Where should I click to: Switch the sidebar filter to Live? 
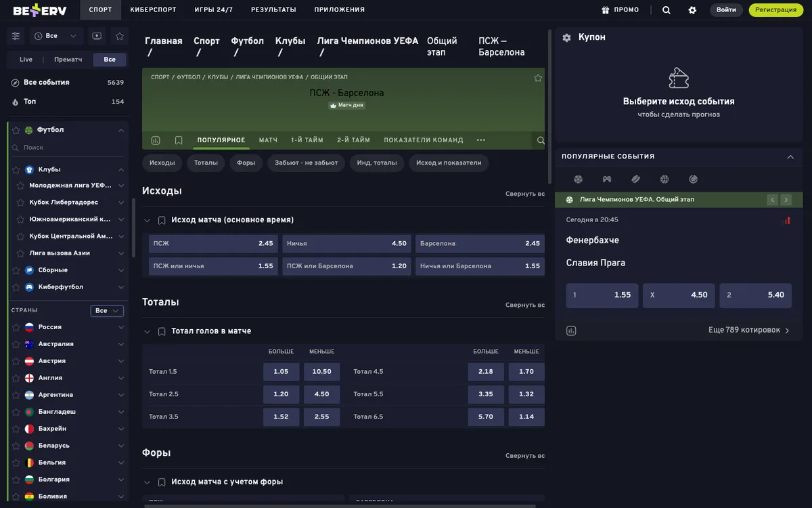tap(26, 60)
